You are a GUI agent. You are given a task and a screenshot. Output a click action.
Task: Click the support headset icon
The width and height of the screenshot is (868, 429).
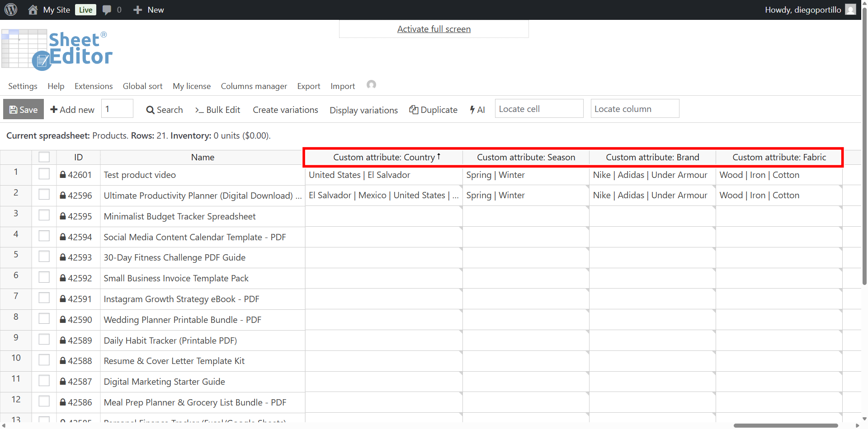[371, 85]
